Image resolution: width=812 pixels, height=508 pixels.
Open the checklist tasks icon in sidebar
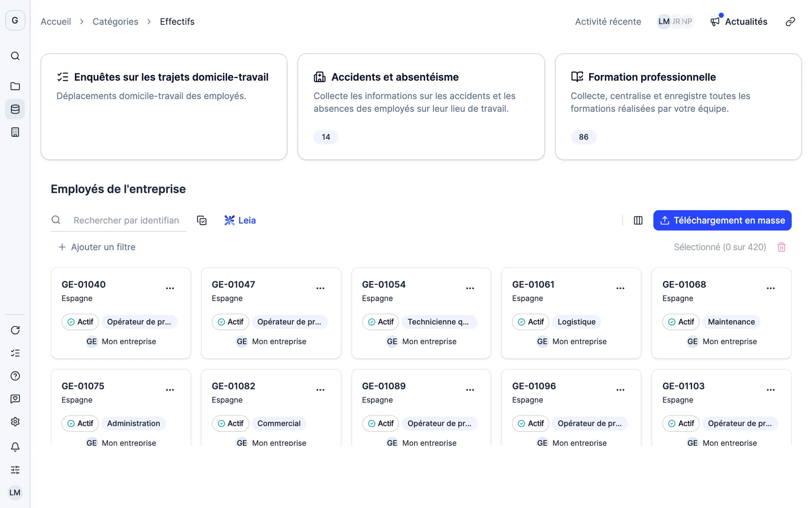click(x=15, y=353)
